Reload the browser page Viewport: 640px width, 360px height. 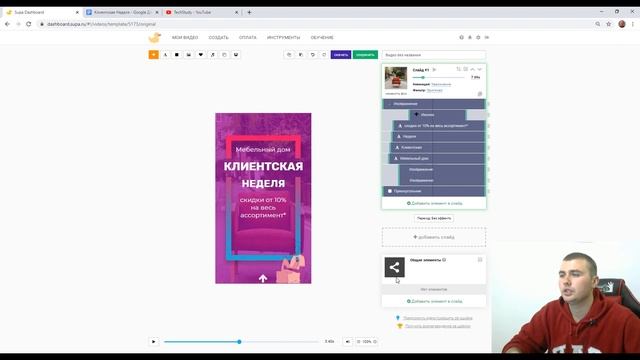click(29, 24)
